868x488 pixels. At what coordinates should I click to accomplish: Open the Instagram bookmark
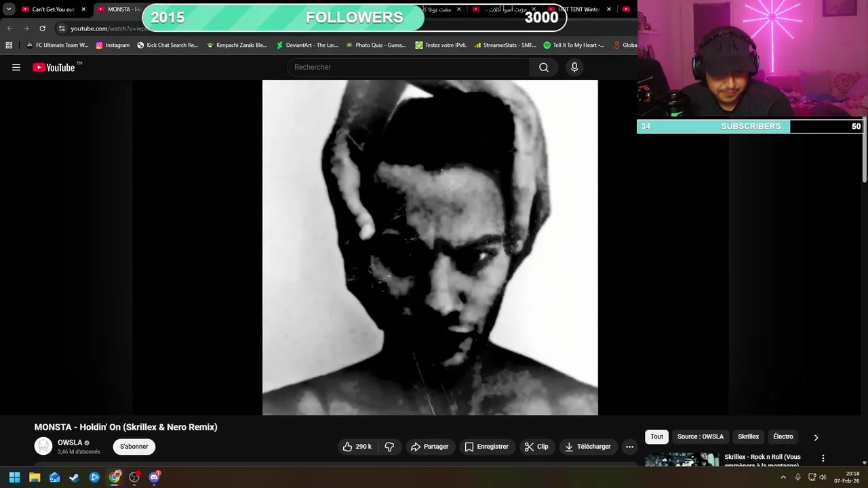(113, 45)
